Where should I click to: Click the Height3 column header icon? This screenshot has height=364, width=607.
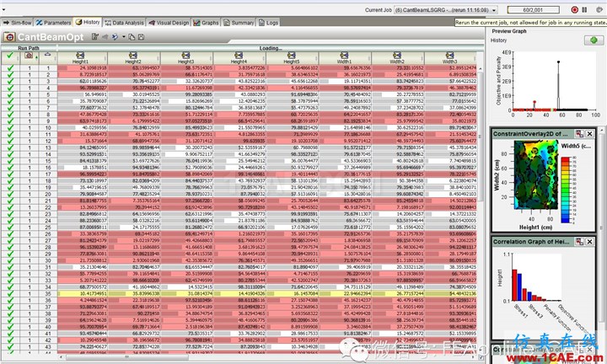185,56
